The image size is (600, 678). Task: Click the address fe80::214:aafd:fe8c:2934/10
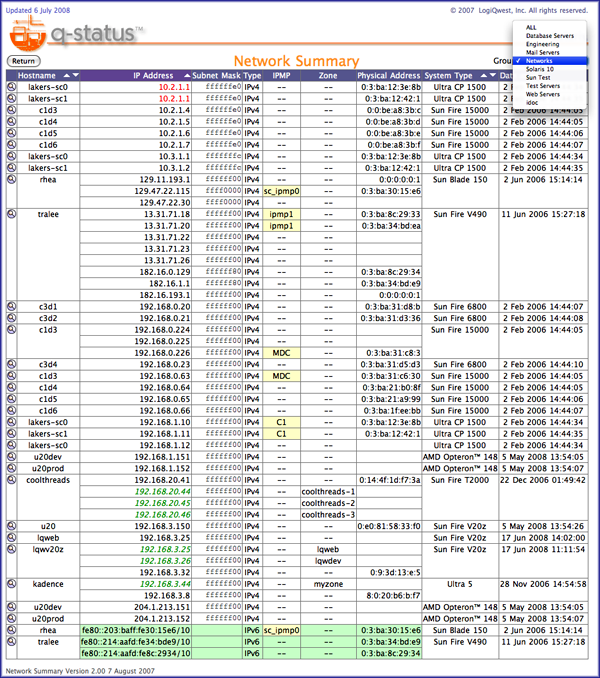pyautogui.click(x=136, y=653)
